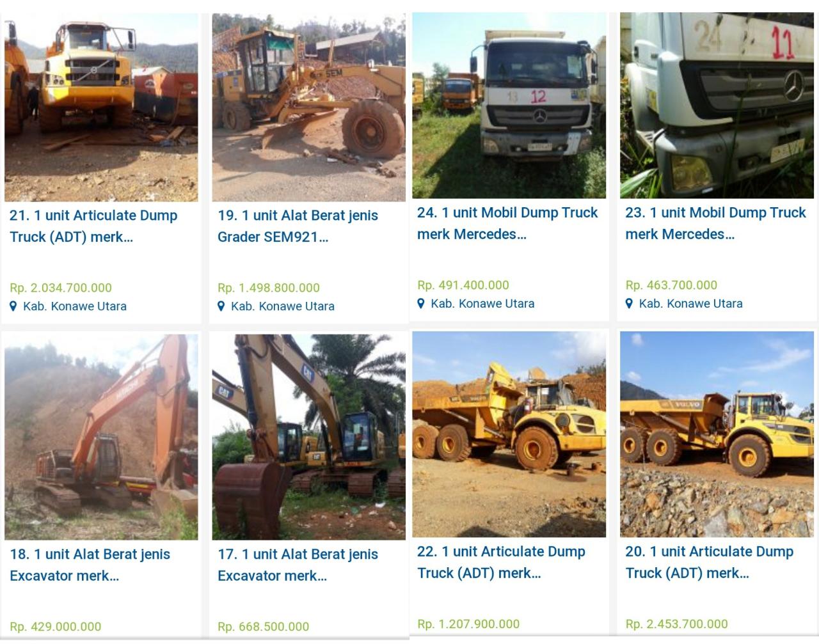Click location pin icon under listing 24
The width and height of the screenshot is (819, 644).
pos(421,304)
